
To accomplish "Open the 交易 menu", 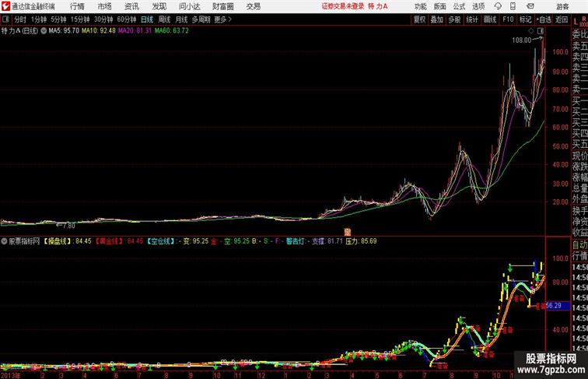I will click(254, 6).
